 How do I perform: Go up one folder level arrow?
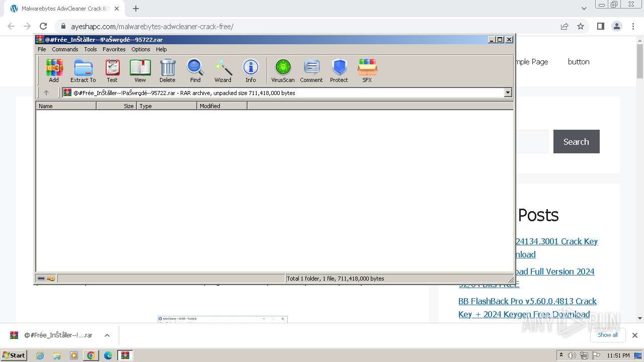coord(46,93)
